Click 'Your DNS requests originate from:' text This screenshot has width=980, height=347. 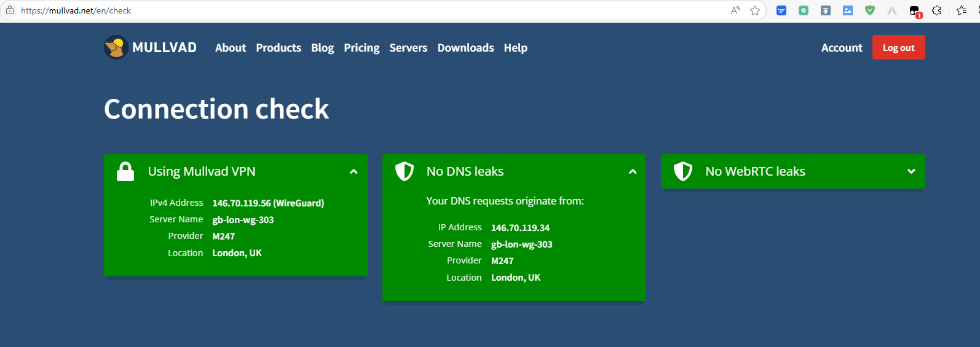(x=505, y=201)
